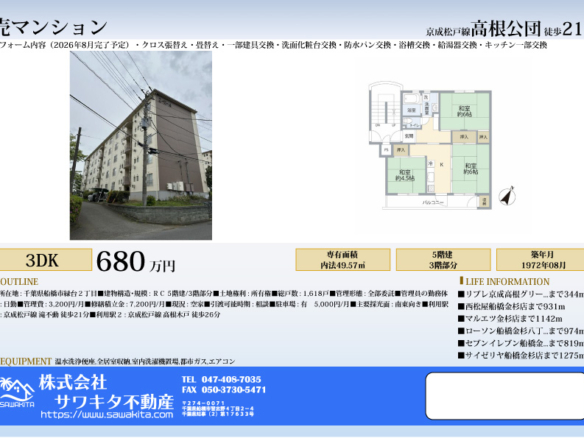Click the OUTLINE heading

[19, 282]
